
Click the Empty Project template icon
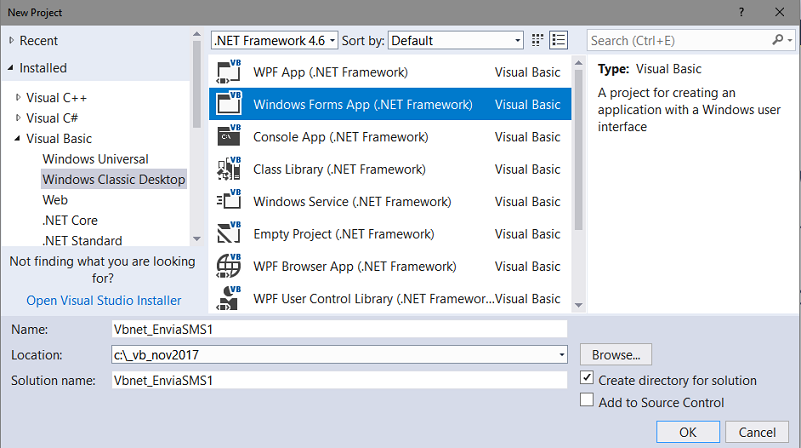coord(229,233)
